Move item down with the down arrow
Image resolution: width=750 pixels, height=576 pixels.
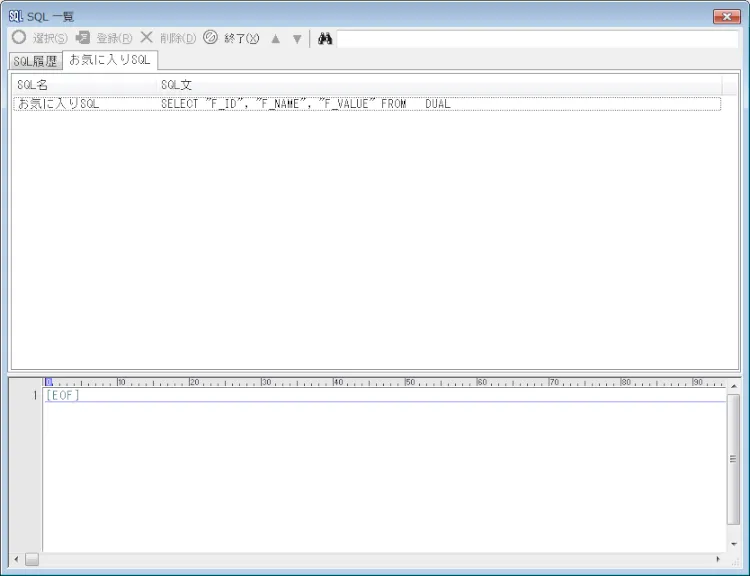[x=297, y=39]
